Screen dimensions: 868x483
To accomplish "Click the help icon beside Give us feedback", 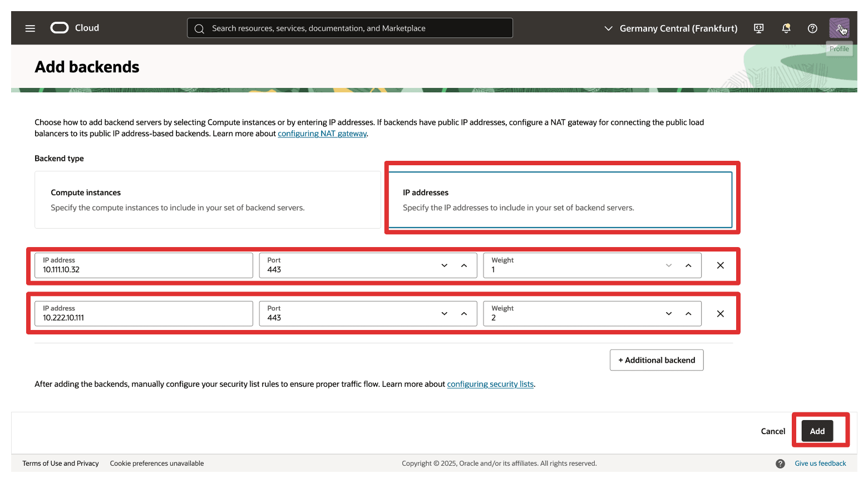I will pos(780,464).
